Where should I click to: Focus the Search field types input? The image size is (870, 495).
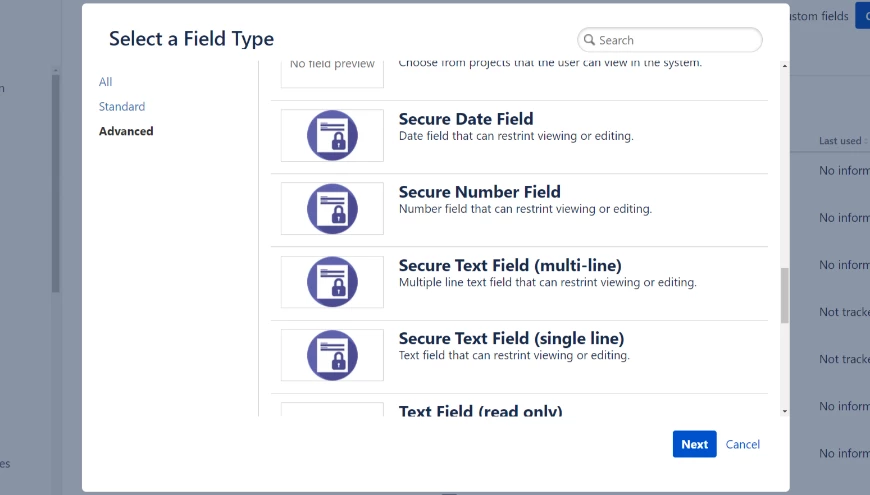tap(670, 40)
